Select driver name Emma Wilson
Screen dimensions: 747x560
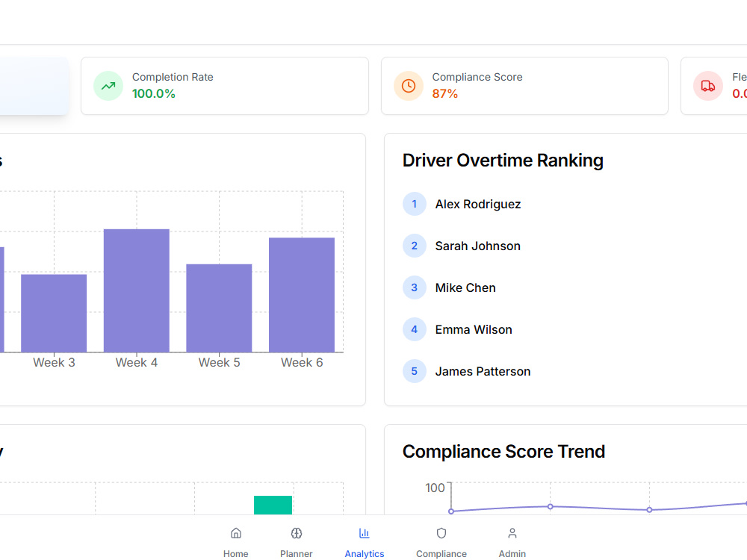[474, 329]
